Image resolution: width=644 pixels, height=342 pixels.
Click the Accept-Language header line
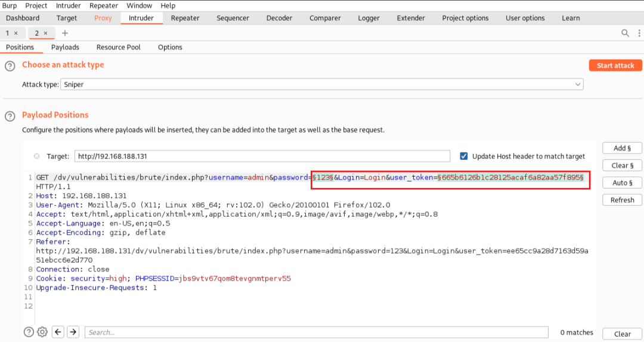[103, 223]
